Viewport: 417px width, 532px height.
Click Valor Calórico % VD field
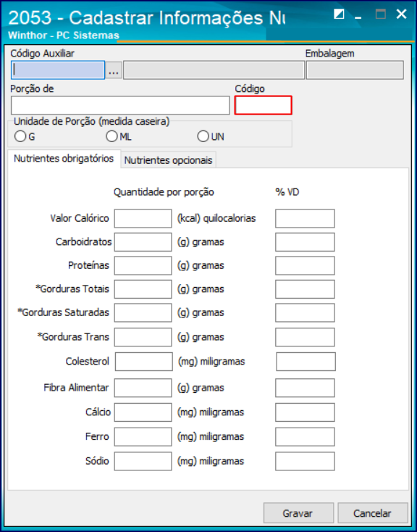tap(305, 218)
